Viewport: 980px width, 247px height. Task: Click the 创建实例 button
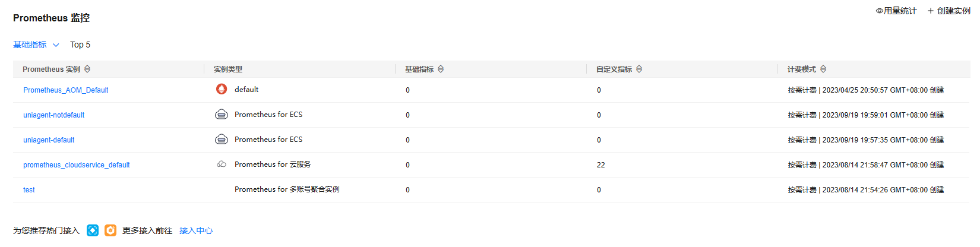[x=949, y=11]
